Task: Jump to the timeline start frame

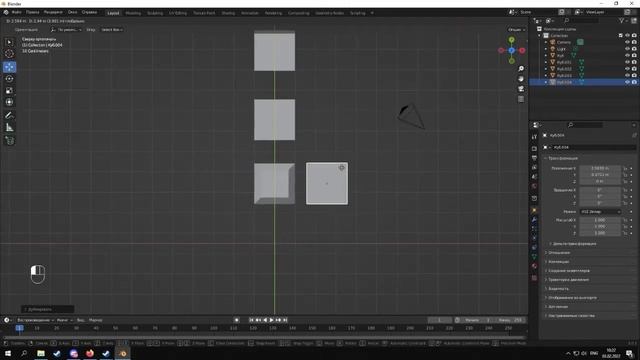Action: click(251, 320)
